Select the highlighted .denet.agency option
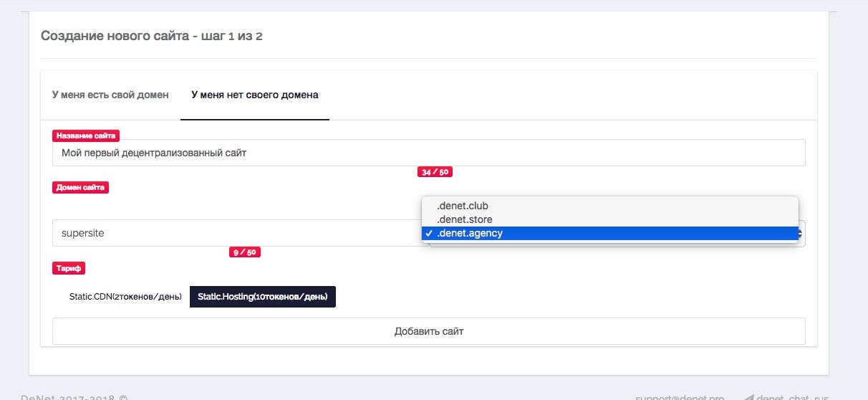 pos(470,233)
